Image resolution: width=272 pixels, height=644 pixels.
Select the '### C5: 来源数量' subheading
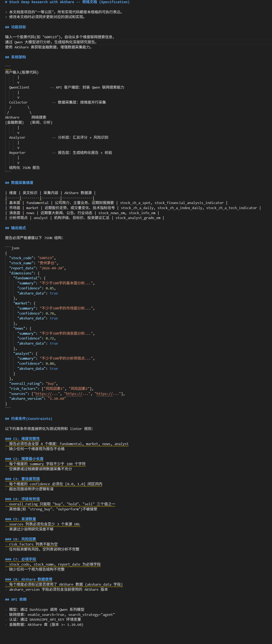pyautogui.click(x=20, y=519)
